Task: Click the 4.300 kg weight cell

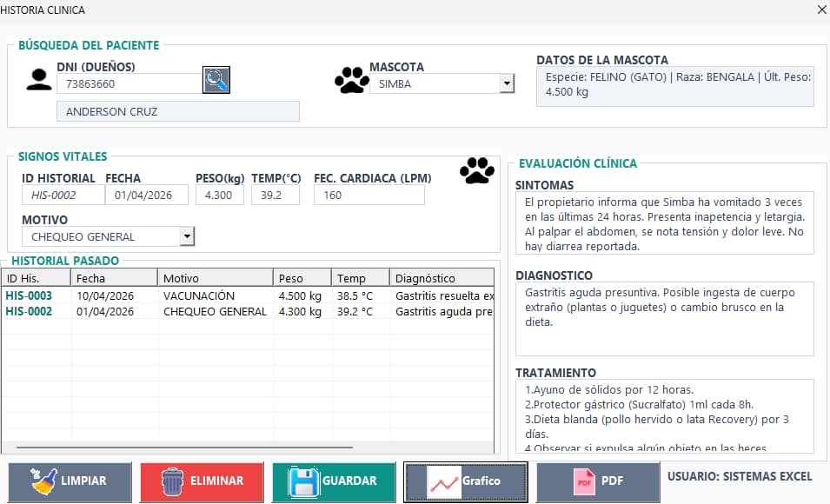Action: pyautogui.click(x=300, y=312)
